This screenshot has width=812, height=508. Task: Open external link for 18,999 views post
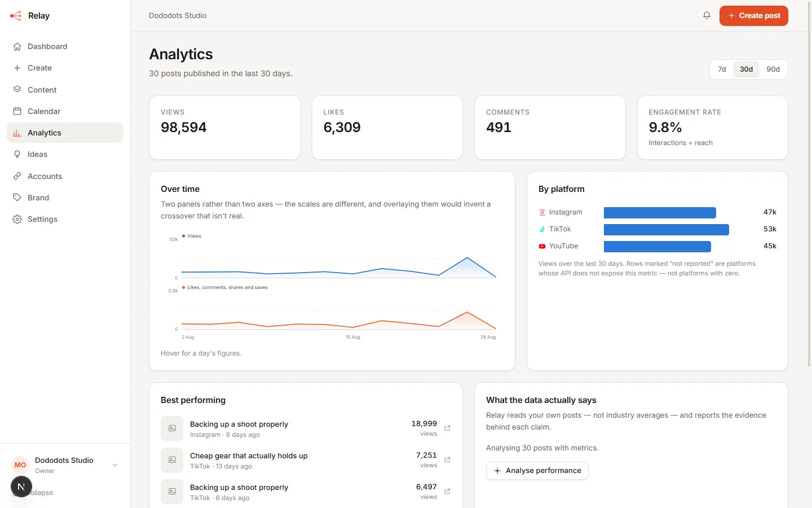pyautogui.click(x=447, y=428)
